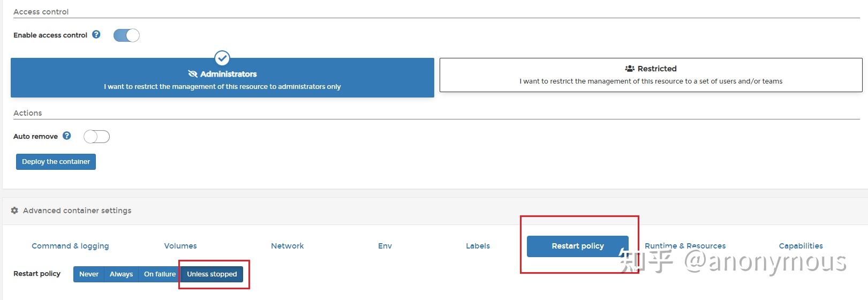868x300 pixels.
Task: Open the Env tab
Action: tap(385, 246)
